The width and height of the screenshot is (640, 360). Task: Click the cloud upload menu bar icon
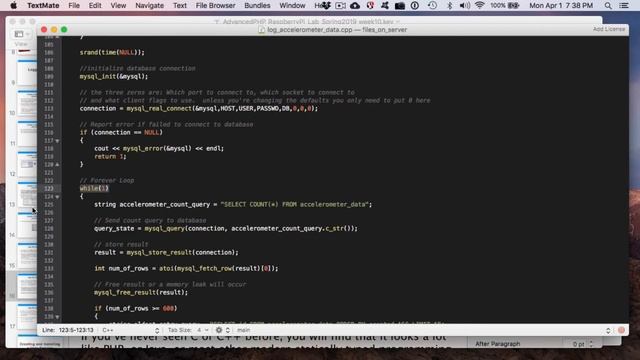click(355, 6)
